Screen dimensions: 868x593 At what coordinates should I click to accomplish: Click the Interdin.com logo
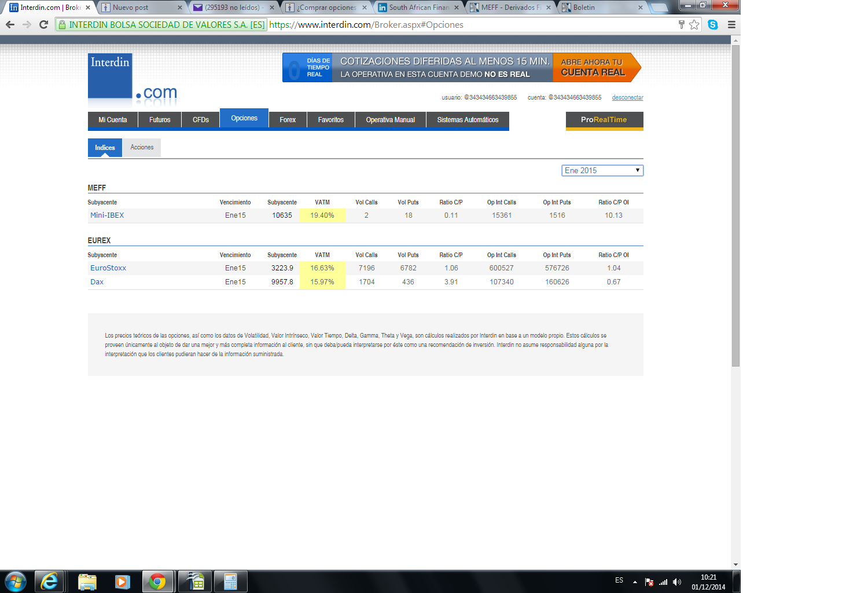click(x=133, y=79)
